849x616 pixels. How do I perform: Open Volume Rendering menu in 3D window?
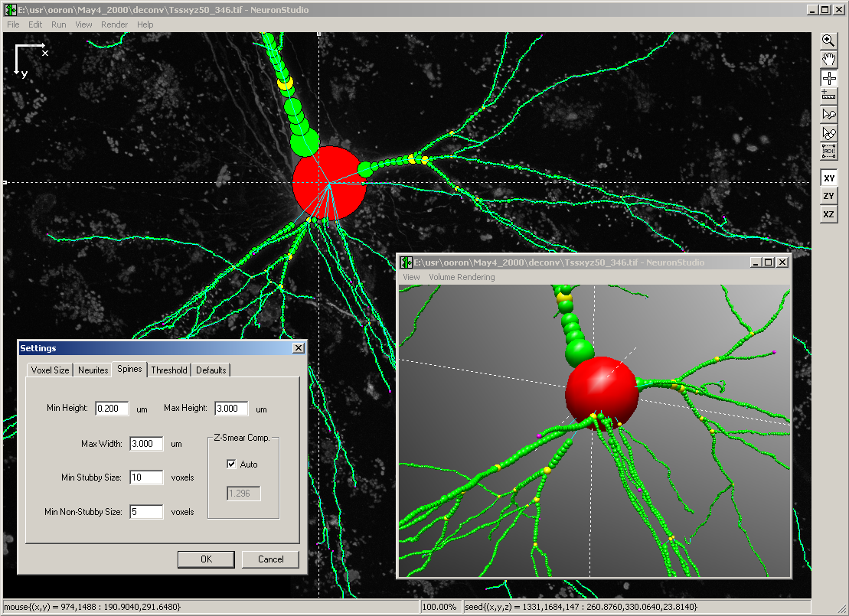click(x=462, y=277)
